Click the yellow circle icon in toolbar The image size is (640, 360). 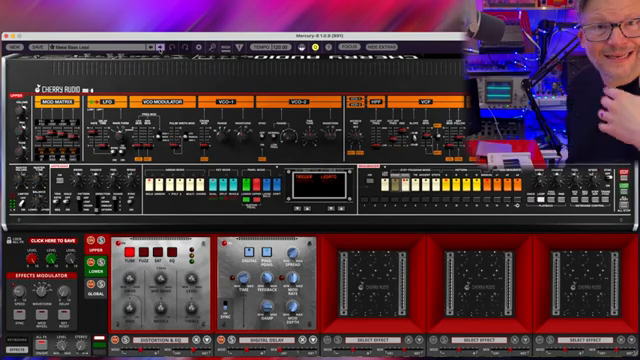[x=315, y=47]
